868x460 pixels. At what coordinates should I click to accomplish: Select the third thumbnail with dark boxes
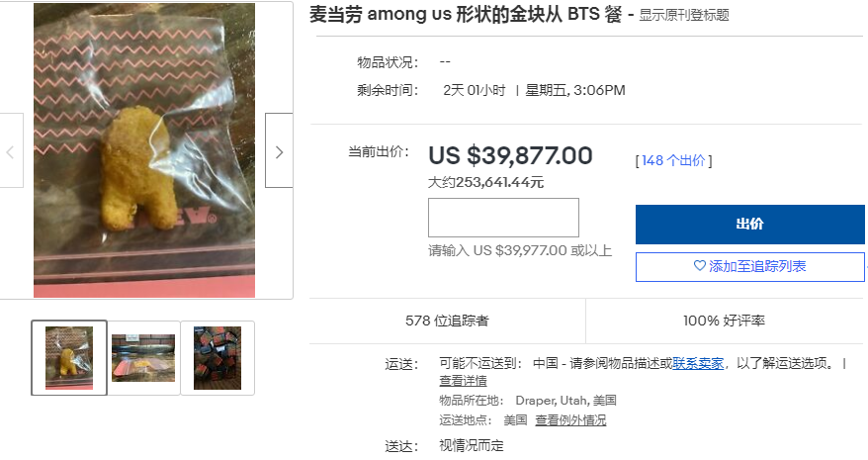tap(217, 358)
